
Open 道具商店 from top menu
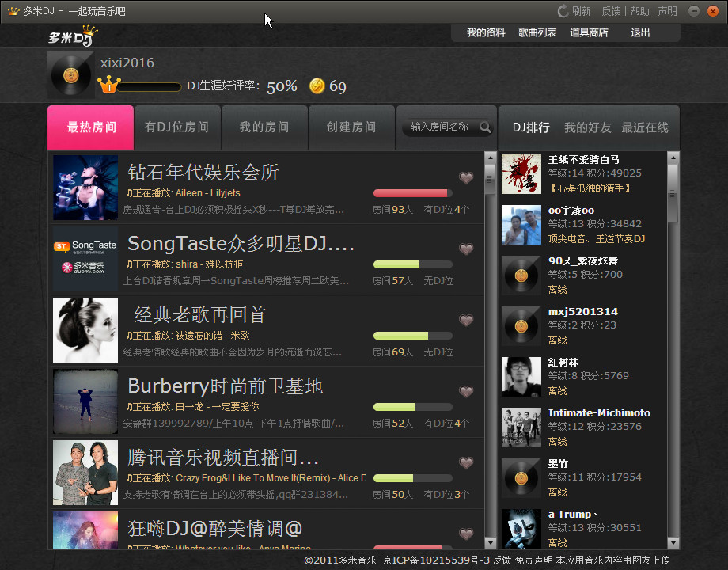589,32
